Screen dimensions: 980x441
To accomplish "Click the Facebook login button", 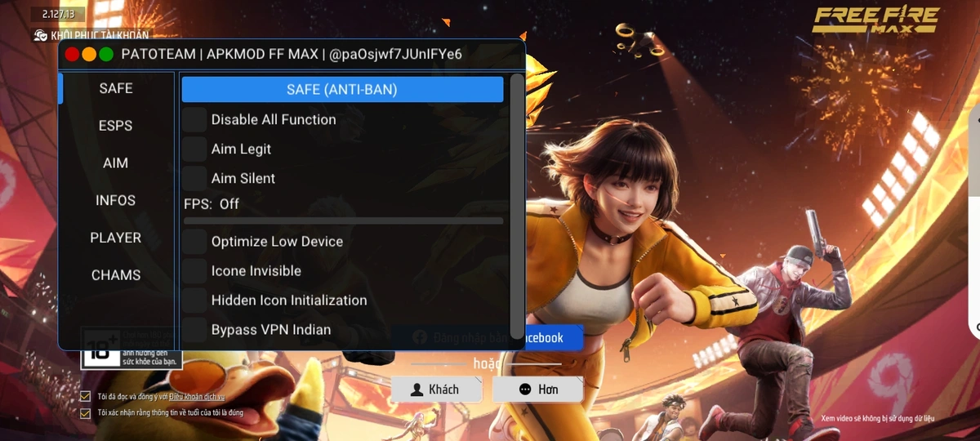I will (488, 337).
